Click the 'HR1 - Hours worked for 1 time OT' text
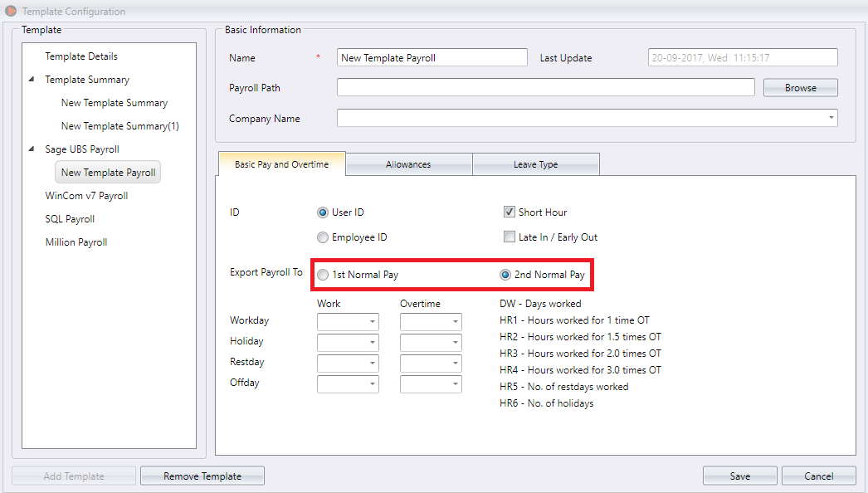Image resolution: width=868 pixels, height=493 pixels. tap(574, 320)
